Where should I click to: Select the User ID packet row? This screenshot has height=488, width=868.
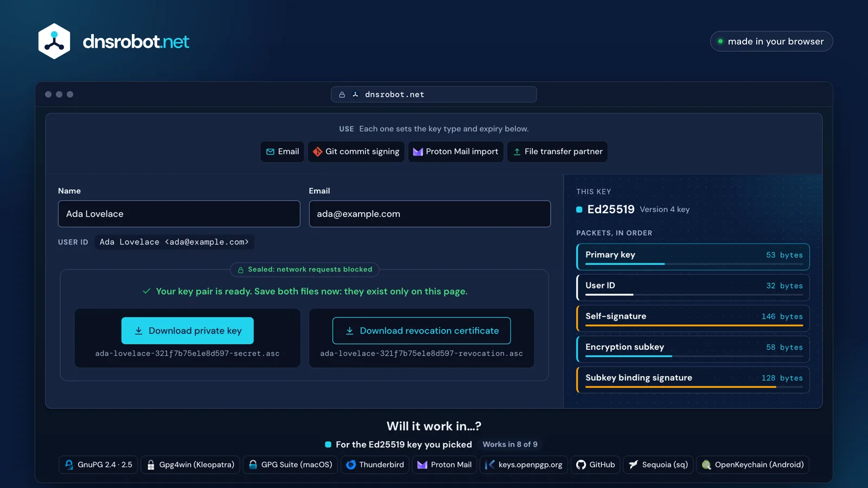pos(693,287)
